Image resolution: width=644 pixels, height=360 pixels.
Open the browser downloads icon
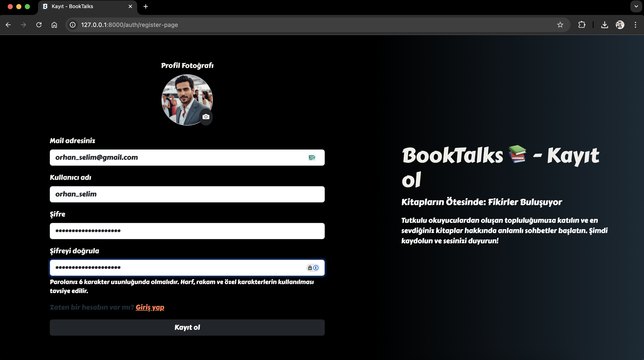click(604, 25)
